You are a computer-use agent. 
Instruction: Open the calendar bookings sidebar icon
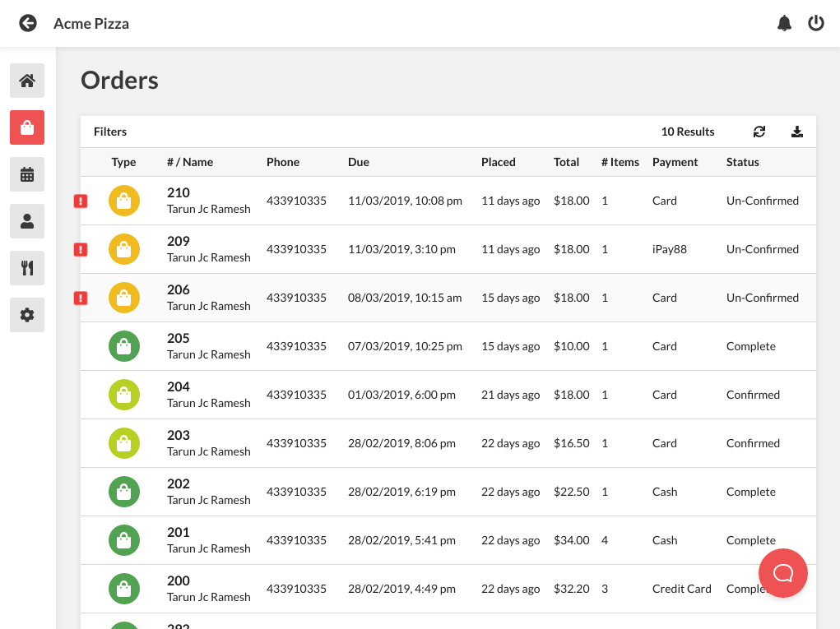27,174
